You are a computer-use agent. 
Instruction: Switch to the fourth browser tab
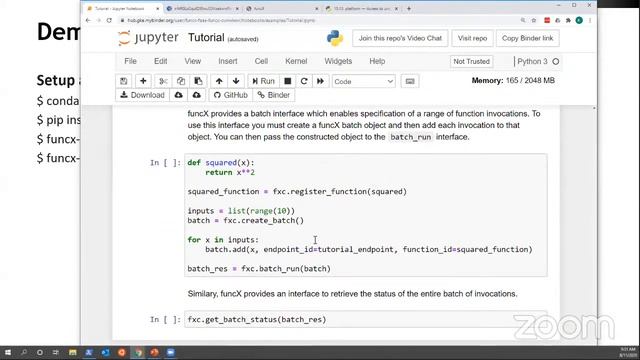click(361, 8)
